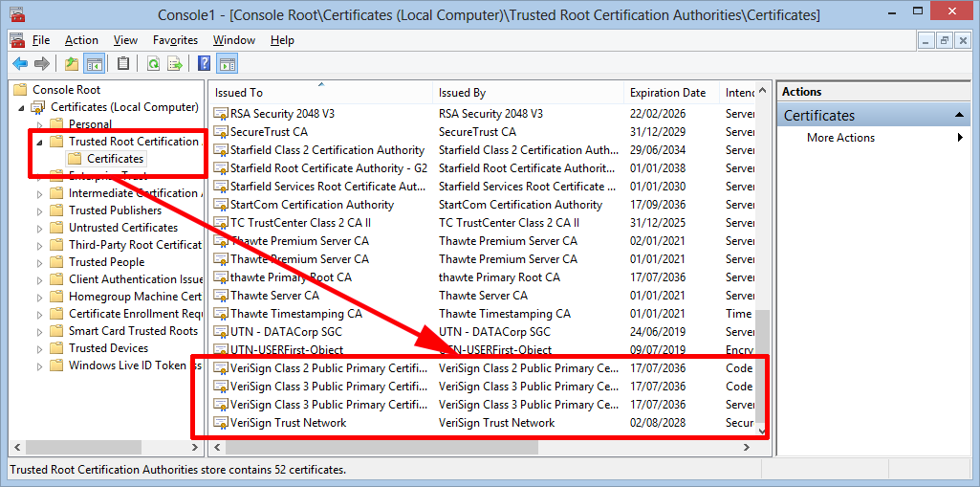
Task: Click the 31/12/2029 expiration date cell
Action: [658, 132]
